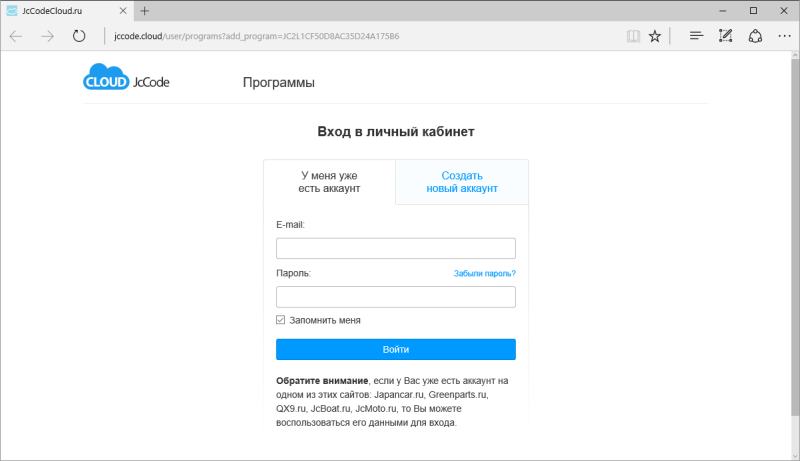Click the 'Вход в личный кабинет' heading

(x=396, y=132)
